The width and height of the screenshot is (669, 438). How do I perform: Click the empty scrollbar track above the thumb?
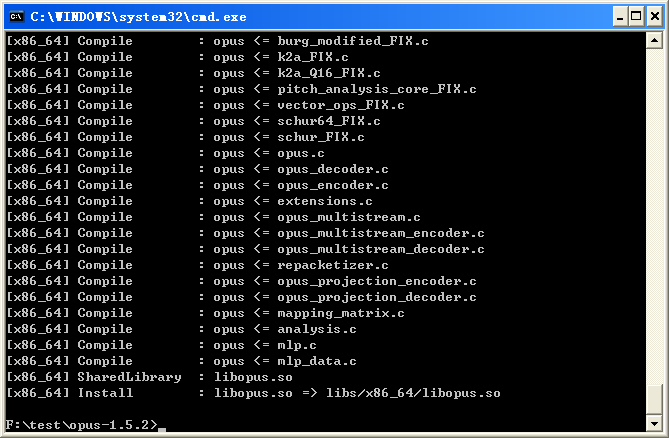pyautogui.click(x=654, y=216)
